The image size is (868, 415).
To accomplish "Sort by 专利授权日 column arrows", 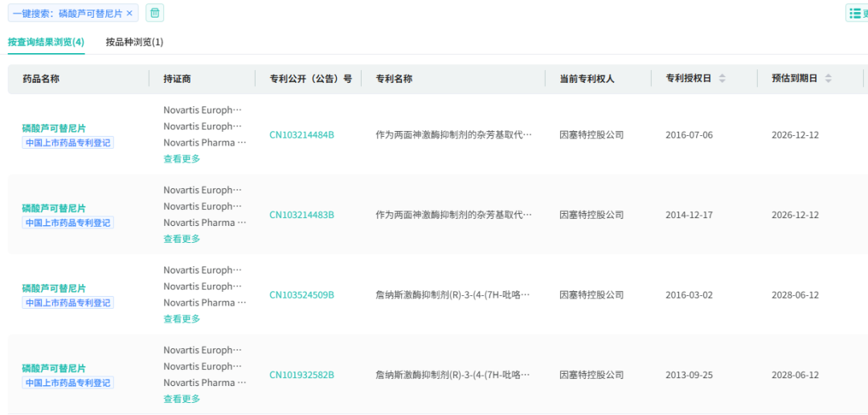I will (722, 79).
